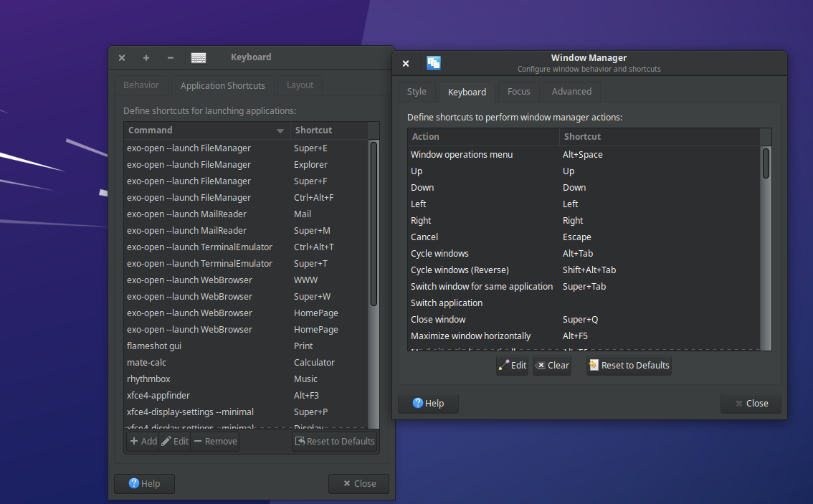
Task: Click the Window Manager title bar icon
Action: click(x=434, y=63)
